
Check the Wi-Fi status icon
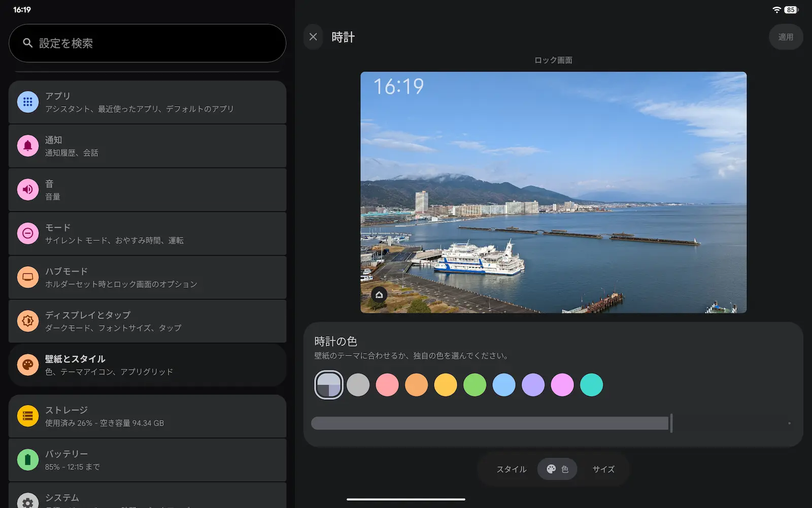click(776, 10)
